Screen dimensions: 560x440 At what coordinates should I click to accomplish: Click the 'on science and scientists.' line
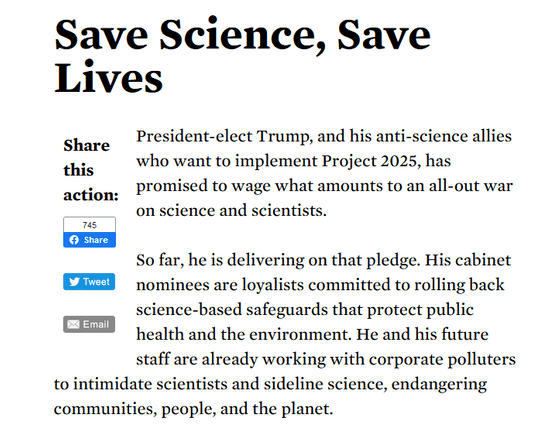(231, 210)
